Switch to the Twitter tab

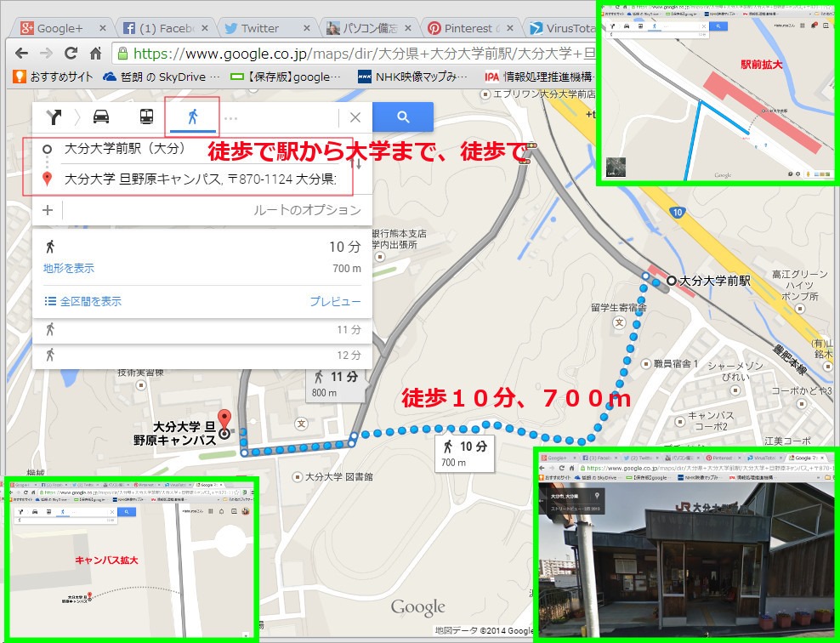click(x=258, y=28)
